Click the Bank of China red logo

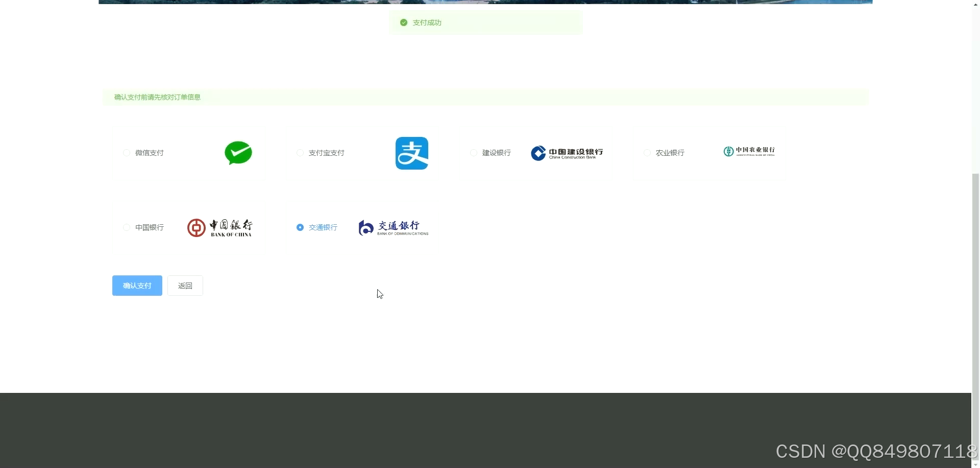click(x=220, y=228)
